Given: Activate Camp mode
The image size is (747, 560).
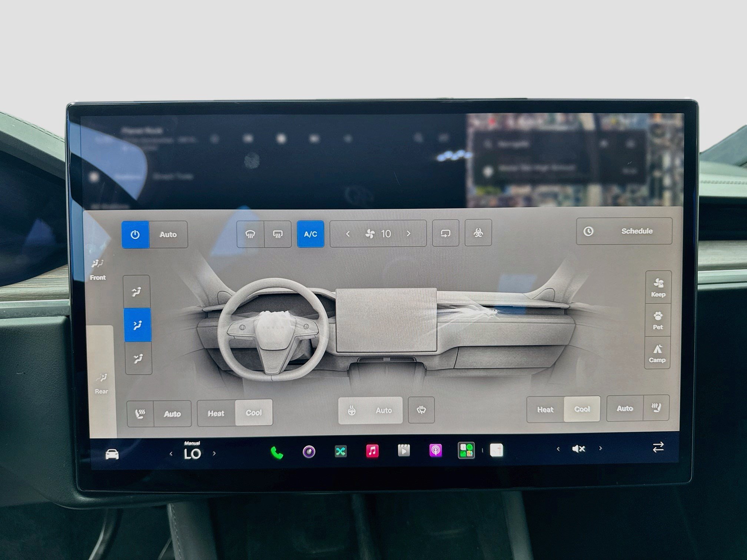Looking at the screenshot, I should pyautogui.click(x=657, y=353).
